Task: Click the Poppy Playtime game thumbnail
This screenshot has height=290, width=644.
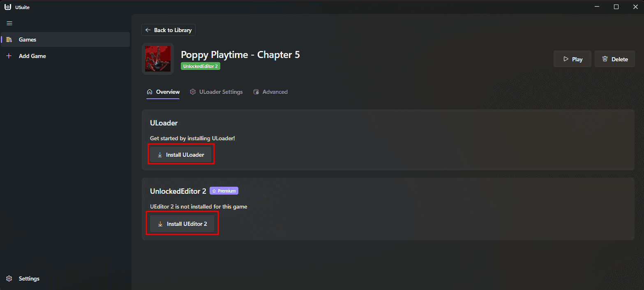Action: tap(158, 59)
